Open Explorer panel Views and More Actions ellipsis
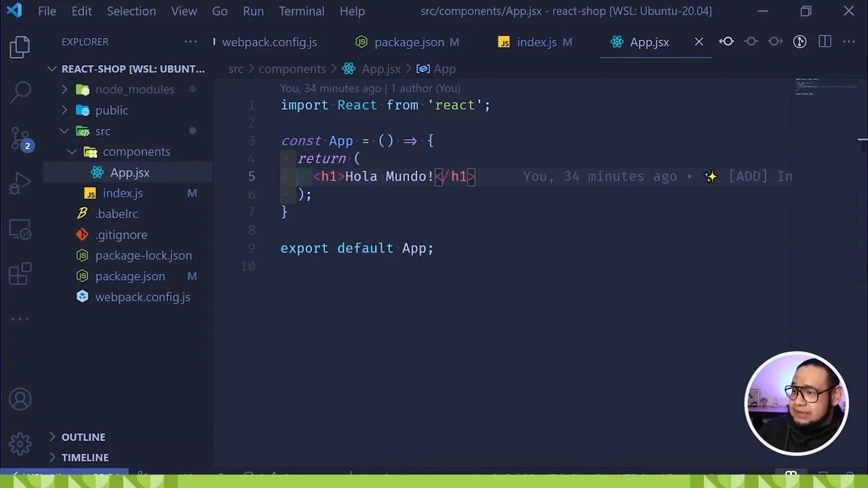This screenshot has width=868, height=488. [x=191, y=41]
